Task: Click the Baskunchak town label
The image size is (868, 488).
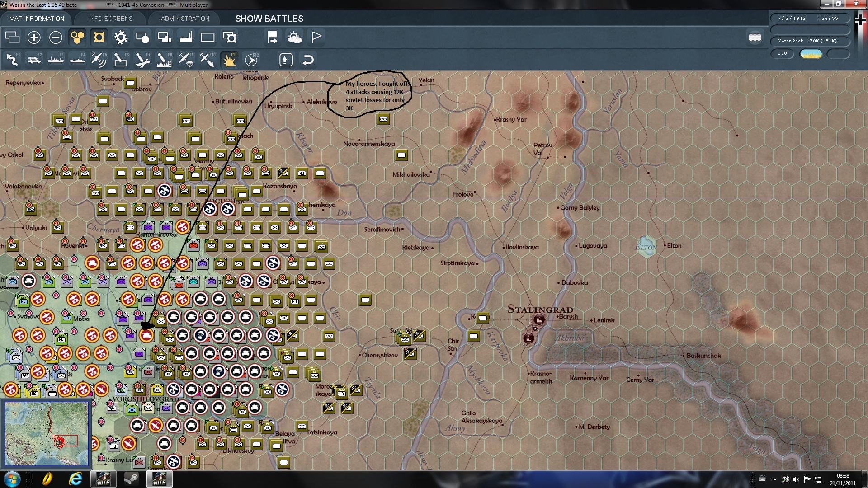Action: coord(704,356)
